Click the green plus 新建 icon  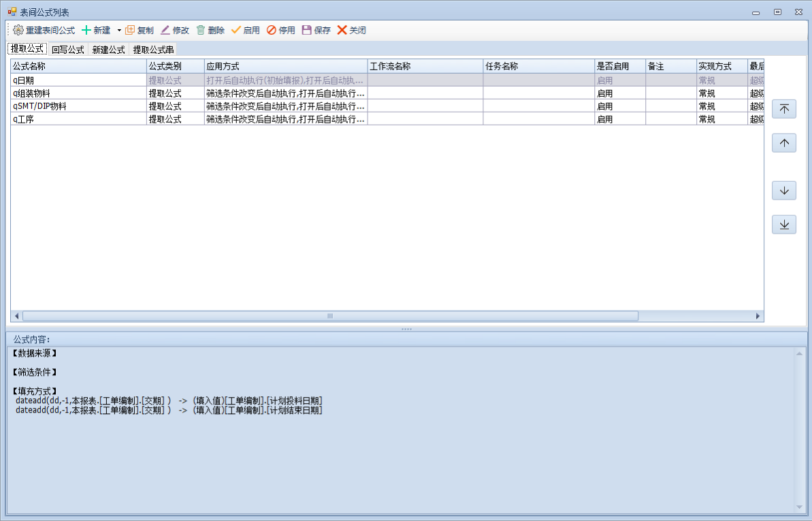pos(86,31)
